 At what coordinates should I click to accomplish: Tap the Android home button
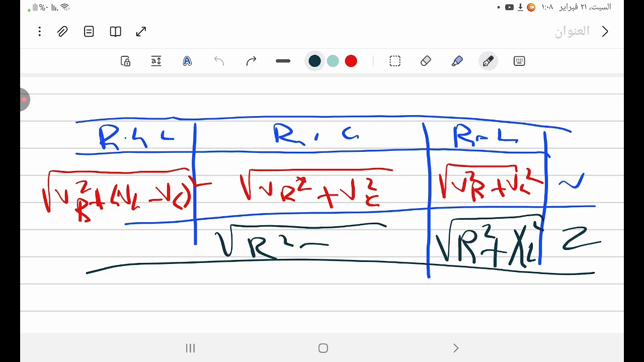coord(323,348)
